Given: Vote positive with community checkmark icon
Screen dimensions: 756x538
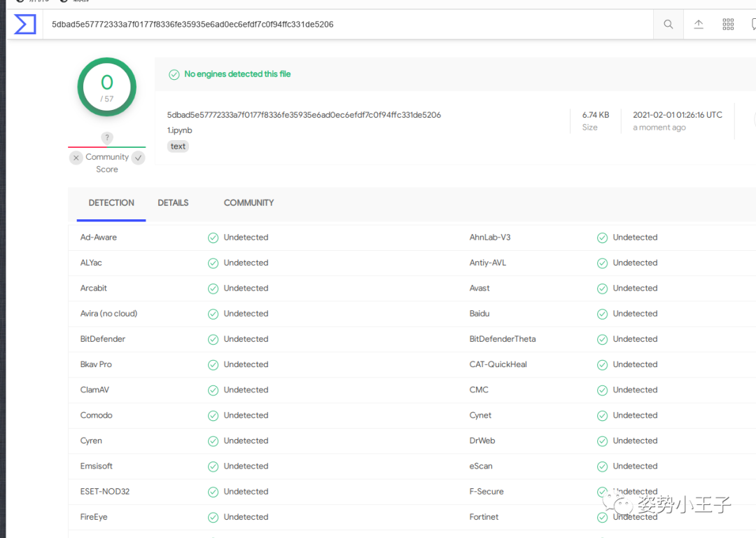Looking at the screenshot, I should click(139, 158).
